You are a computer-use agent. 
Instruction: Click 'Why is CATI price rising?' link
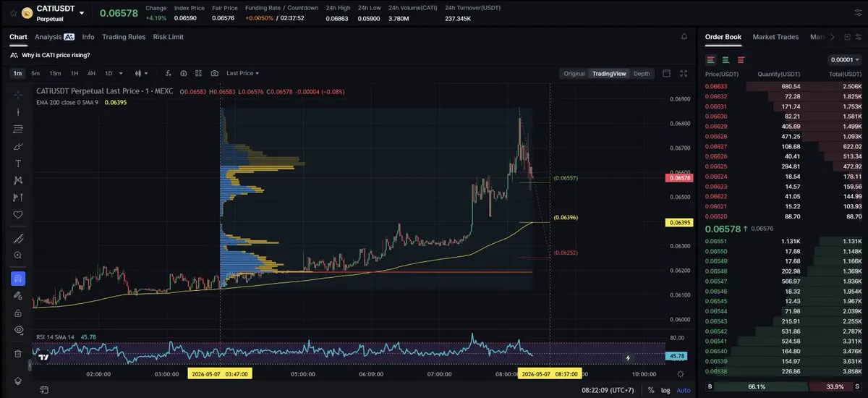point(56,55)
